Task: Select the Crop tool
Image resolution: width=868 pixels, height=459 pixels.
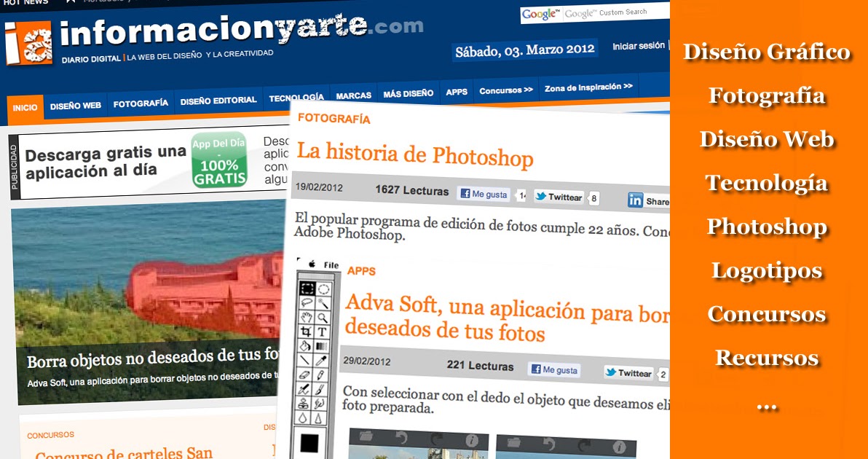Action: coord(307,331)
